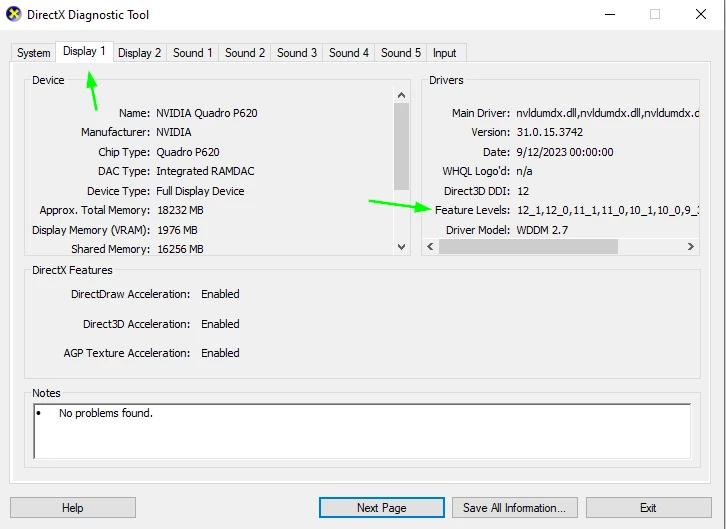Click the Drivers panel horizontal scrollbar thumb
The image size is (726, 529).
(528, 247)
